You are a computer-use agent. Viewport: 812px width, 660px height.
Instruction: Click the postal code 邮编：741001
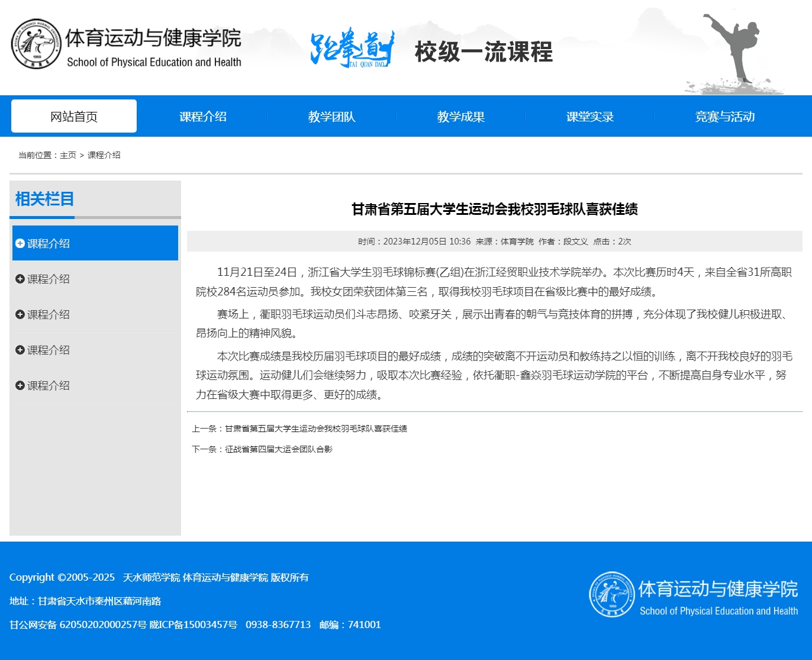(350, 624)
